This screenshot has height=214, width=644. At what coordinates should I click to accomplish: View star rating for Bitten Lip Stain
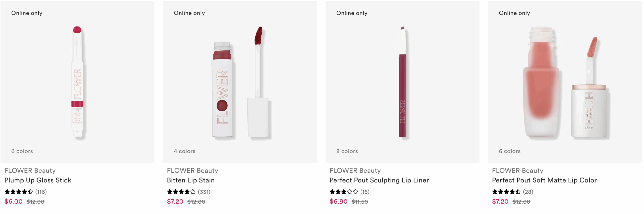(x=181, y=192)
